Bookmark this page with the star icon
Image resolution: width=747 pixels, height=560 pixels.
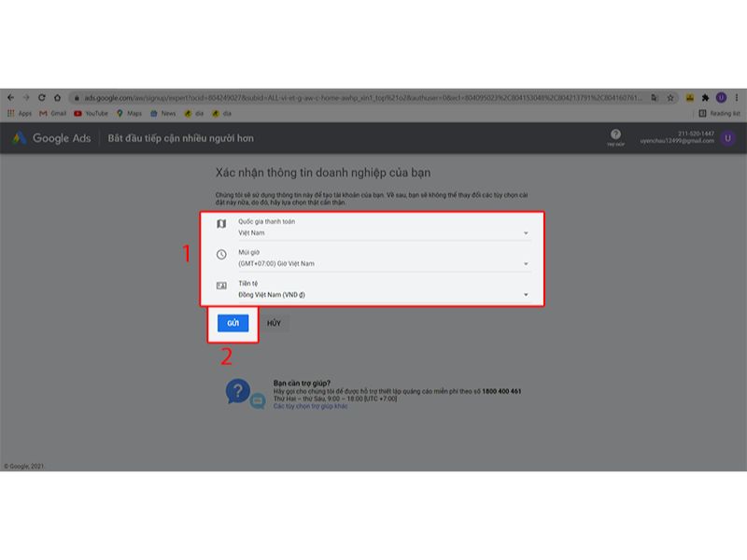(670, 97)
